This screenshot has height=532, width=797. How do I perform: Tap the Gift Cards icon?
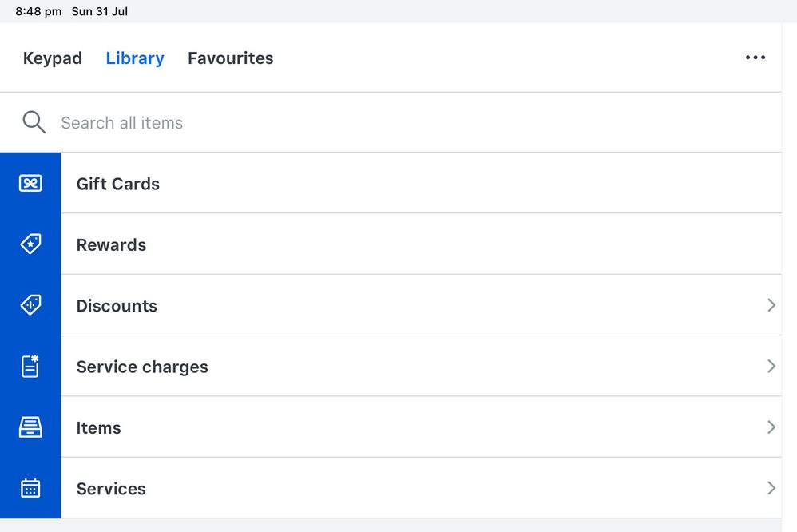(30, 184)
